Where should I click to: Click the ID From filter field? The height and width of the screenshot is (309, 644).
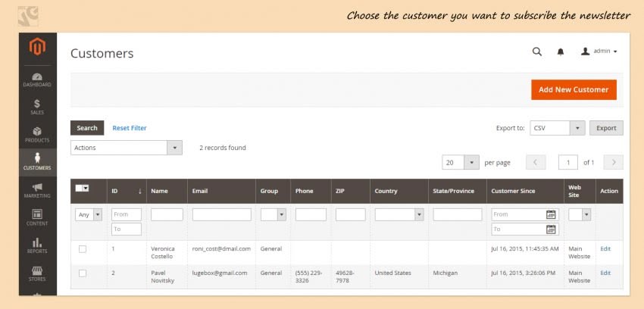(x=127, y=214)
